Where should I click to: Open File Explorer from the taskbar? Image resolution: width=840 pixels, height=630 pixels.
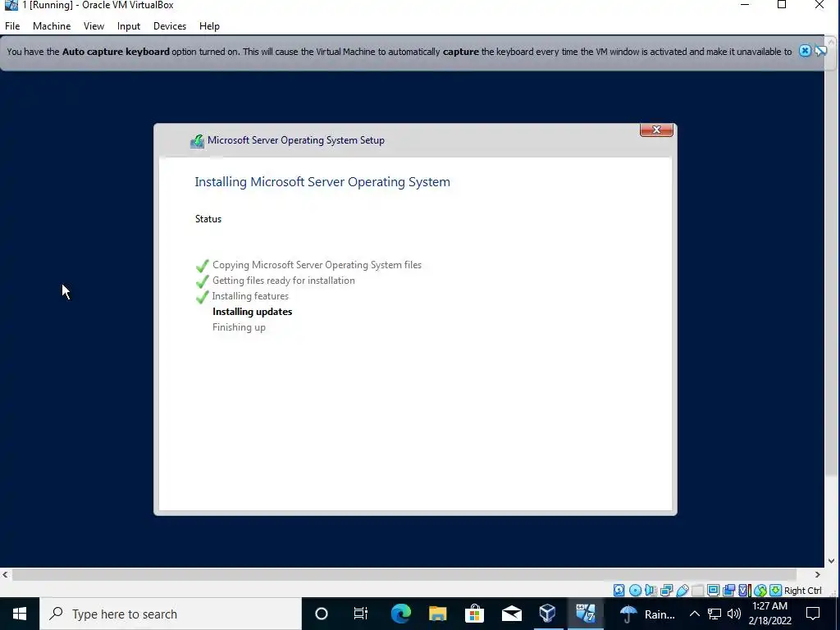438,614
